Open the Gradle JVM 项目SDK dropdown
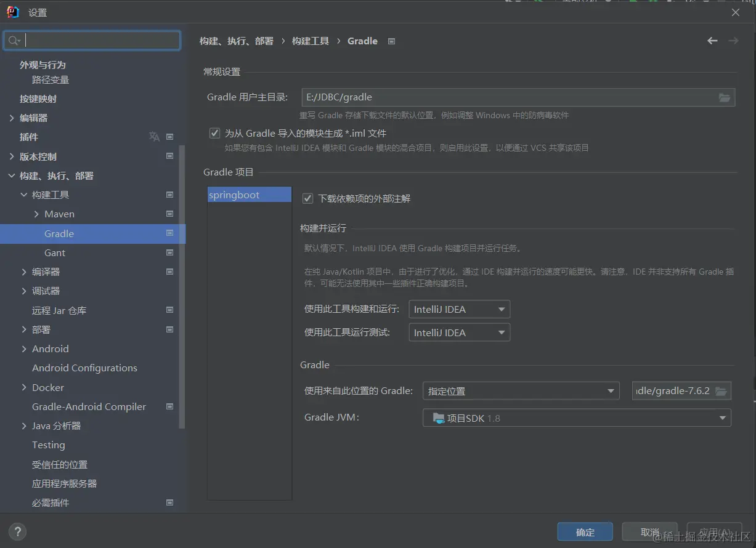Image resolution: width=756 pixels, height=548 pixels. pyautogui.click(x=577, y=418)
